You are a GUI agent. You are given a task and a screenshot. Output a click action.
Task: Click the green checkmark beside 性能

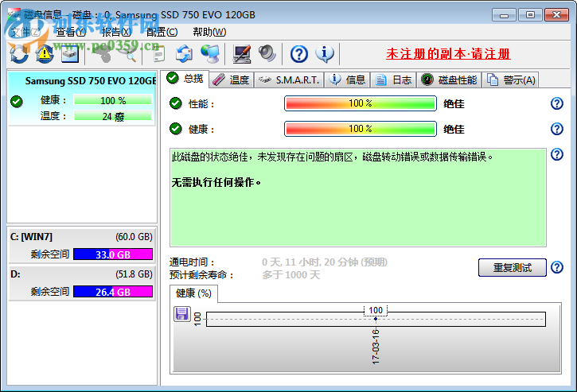tap(176, 103)
